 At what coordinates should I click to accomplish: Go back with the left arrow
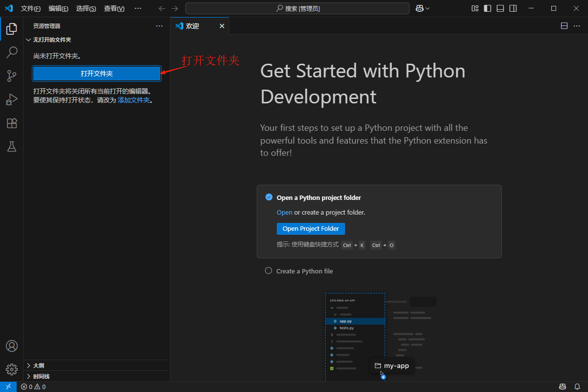tap(162, 8)
